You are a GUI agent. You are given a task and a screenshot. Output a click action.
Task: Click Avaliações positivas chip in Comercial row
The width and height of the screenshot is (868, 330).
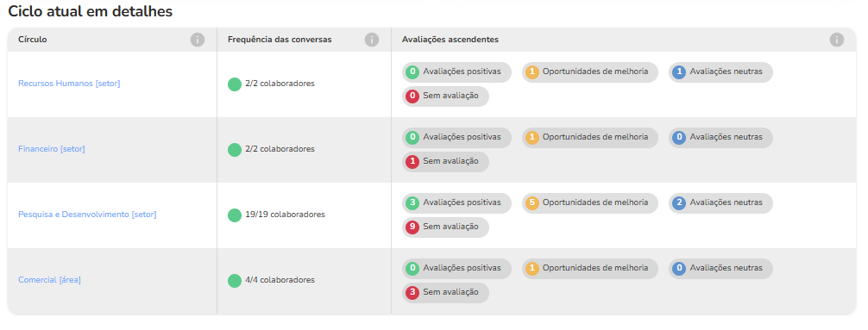(456, 269)
